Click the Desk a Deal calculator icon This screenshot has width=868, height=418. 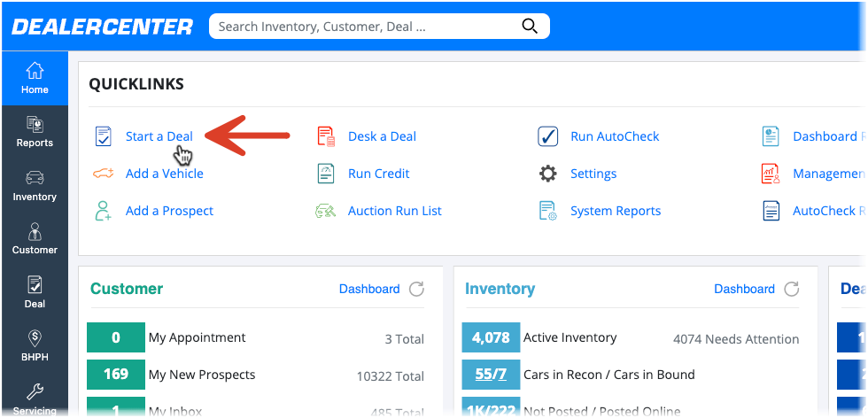326,136
